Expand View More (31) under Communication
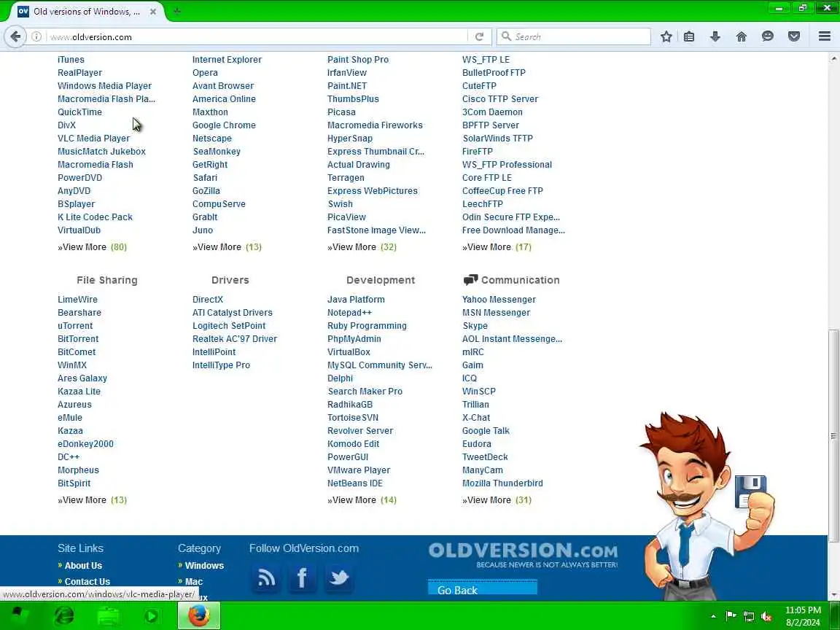The height and width of the screenshot is (630, 840). click(497, 499)
